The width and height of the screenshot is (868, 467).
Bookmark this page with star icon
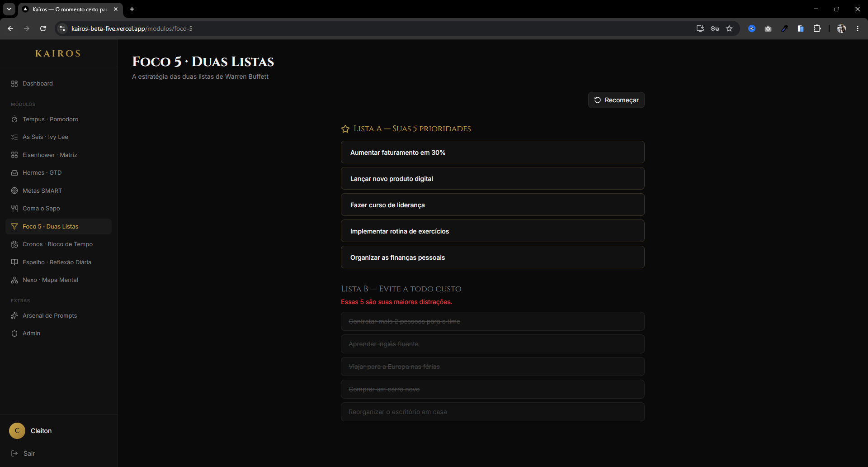[729, 29]
